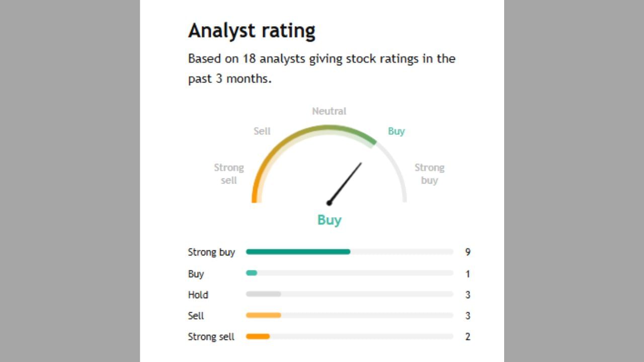
Task: Click the Analyst rating heading
Action: [x=252, y=31]
